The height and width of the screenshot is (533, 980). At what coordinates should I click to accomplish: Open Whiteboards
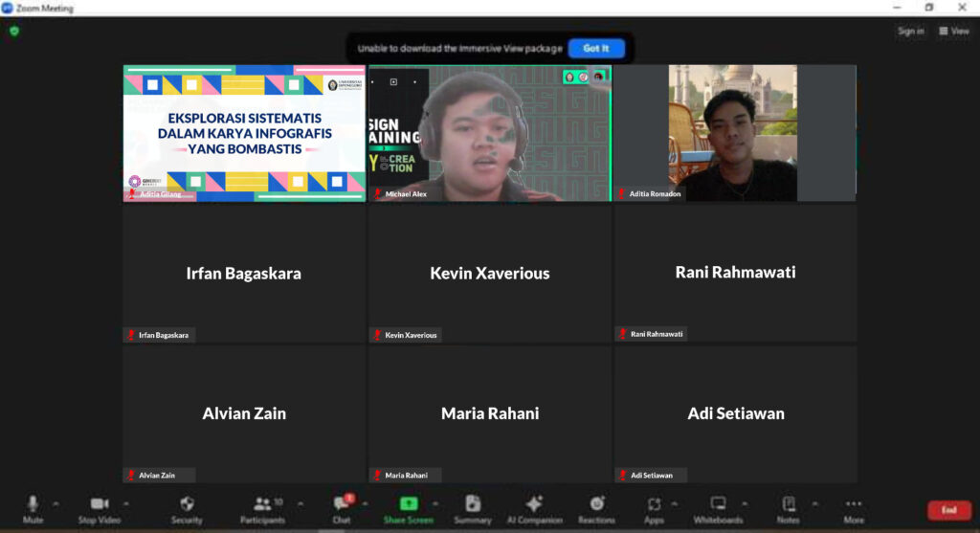718,507
